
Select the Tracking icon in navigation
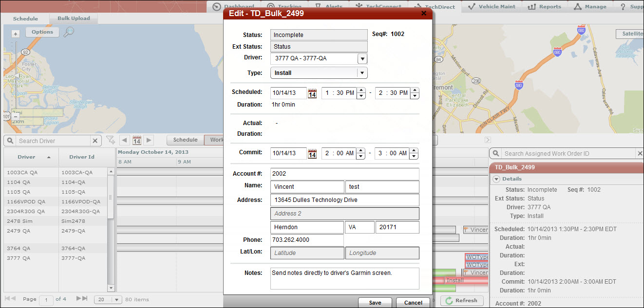(283, 6)
